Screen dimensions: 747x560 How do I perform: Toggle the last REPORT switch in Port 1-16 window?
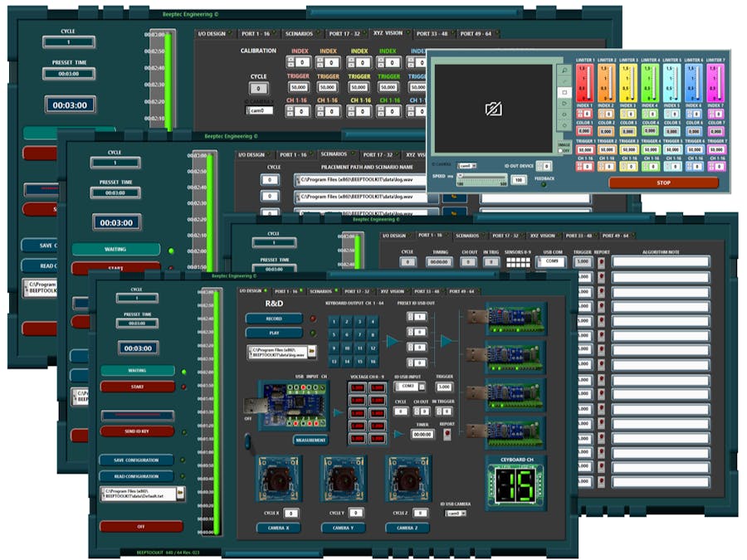601,482
